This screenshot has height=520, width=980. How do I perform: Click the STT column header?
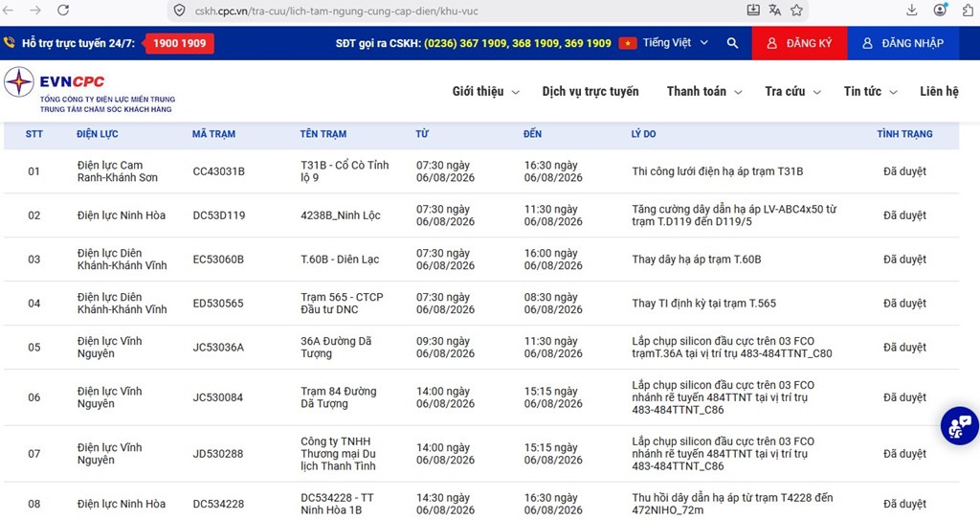tap(33, 134)
